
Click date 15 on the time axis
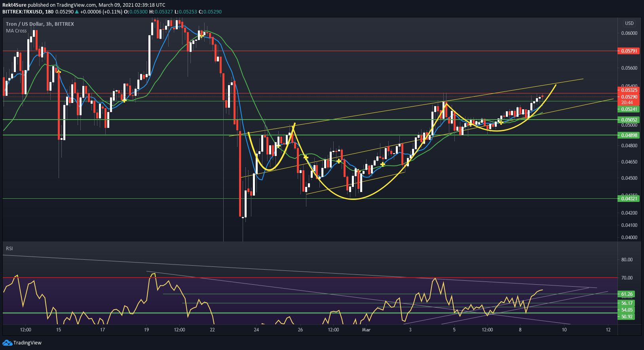(x=59, y=329)
